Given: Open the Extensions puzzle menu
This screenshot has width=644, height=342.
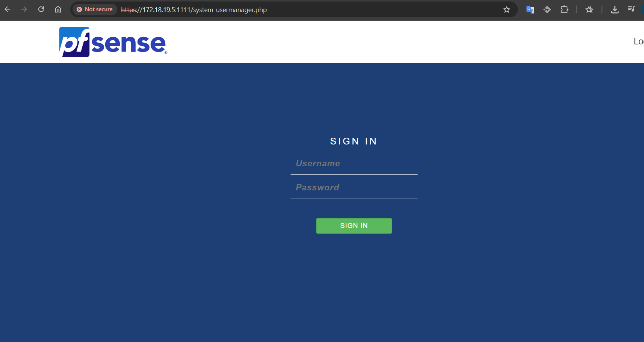Looking at the screenshot, I should point(564,9).
